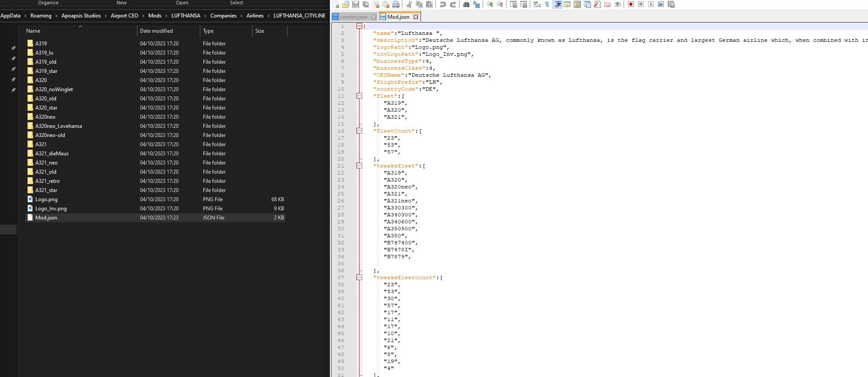
Task: Open the Document Map panel icon
Action: [577, 4]
